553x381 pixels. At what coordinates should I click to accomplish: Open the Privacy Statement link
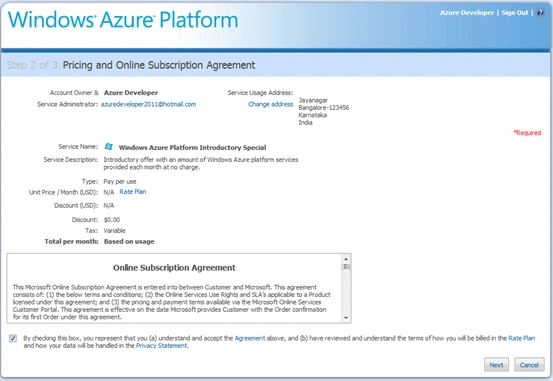click(162, 345)
